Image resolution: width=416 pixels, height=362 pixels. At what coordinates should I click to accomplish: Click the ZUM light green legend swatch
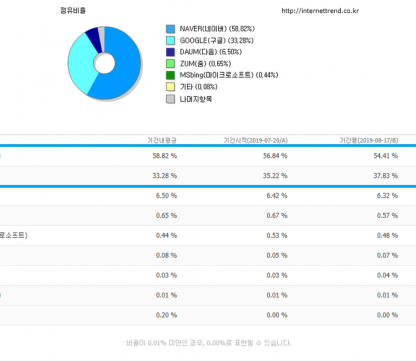170,64
